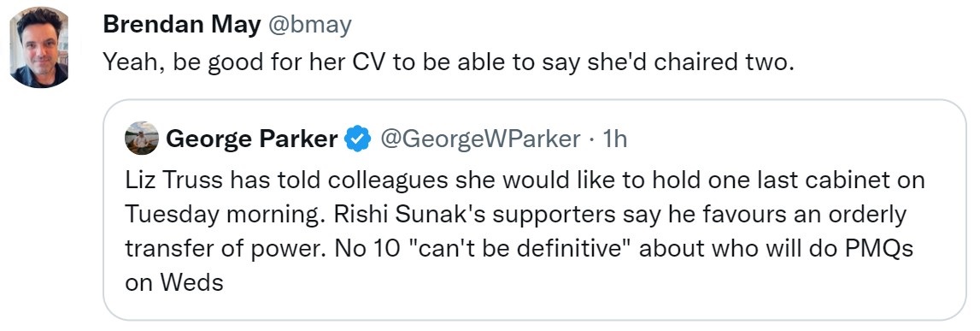Click Brendan May's tweet text about her CV
The height and width of the screenshot is (331, 980).
tap(448, 62)
